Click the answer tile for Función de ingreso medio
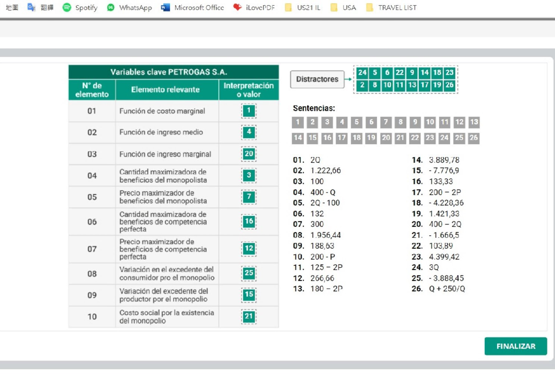Screen dimensions: 555x392 (249, 132)
